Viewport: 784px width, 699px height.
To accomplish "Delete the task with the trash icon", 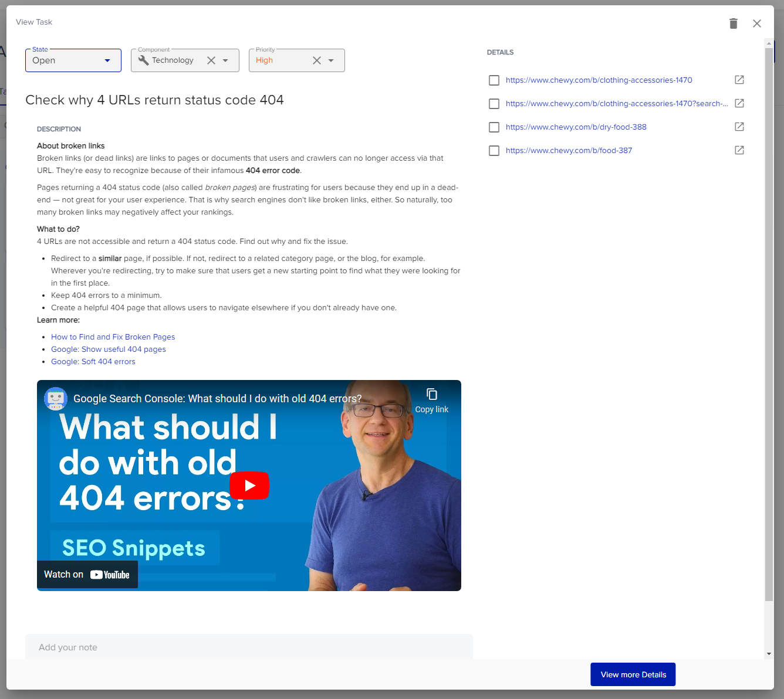I will tap(734, 23).
